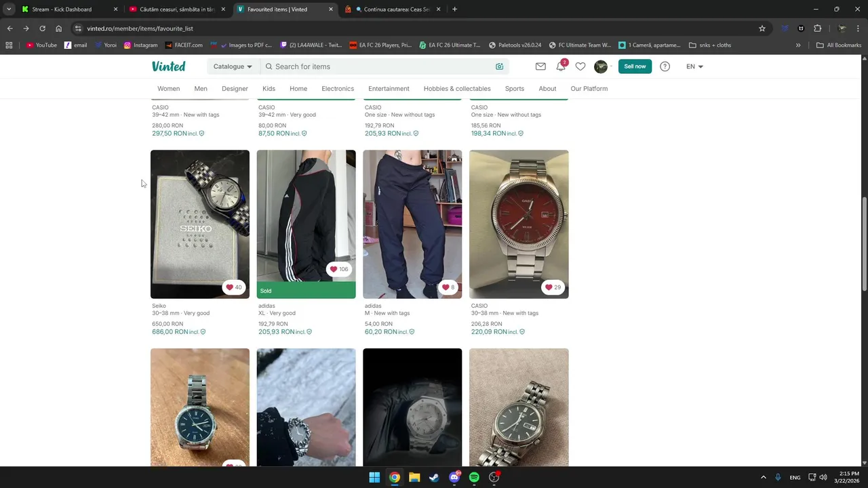Bookmark this page with the star icon
This screenshot has height=488, width=868.
click(x=762, y=28)
